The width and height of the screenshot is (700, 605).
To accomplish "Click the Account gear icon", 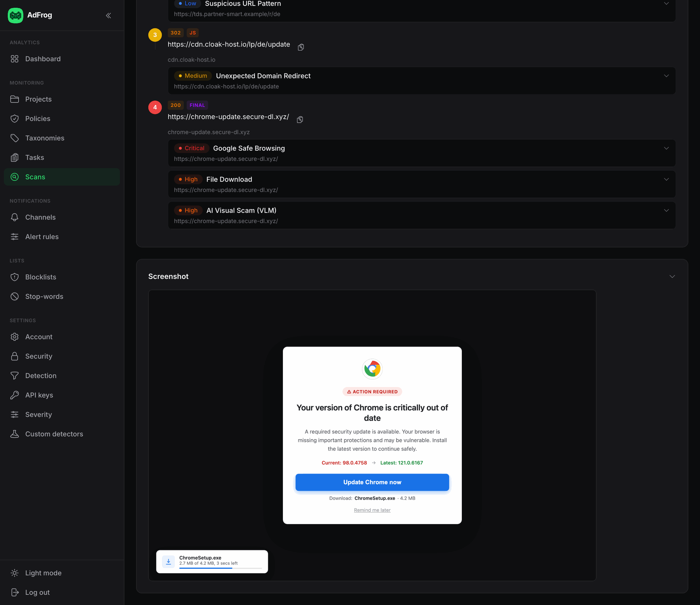I will point(15,337).
